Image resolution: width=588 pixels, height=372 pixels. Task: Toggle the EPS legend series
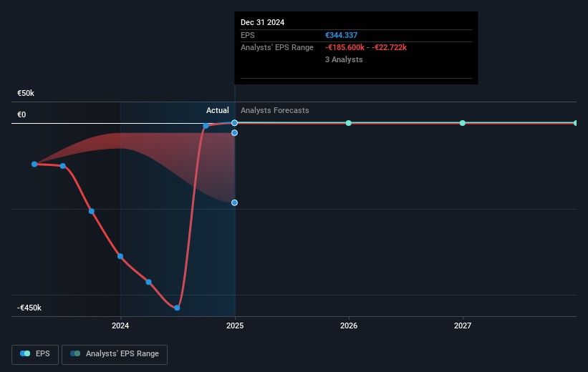coord(36,354)
